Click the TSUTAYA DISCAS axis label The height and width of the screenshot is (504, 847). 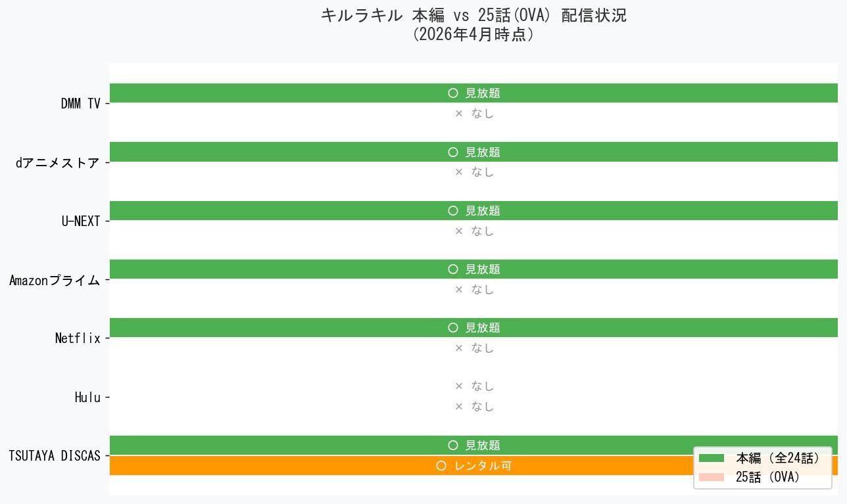click(x=55, y=456)
